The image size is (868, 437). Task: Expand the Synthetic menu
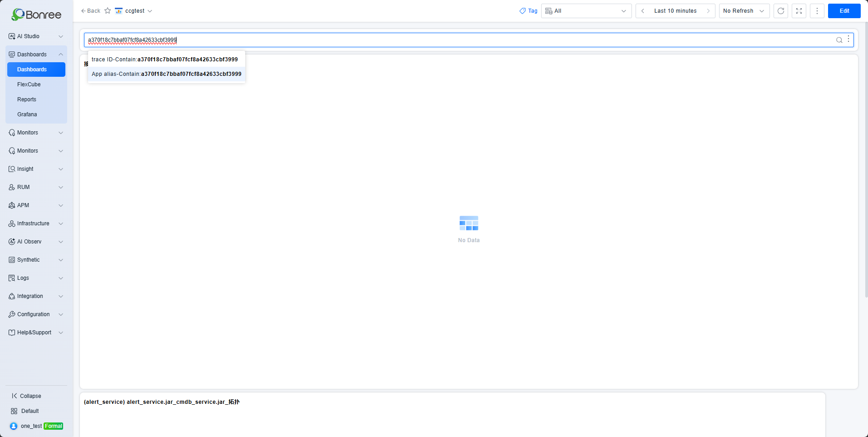coord(36,260)
